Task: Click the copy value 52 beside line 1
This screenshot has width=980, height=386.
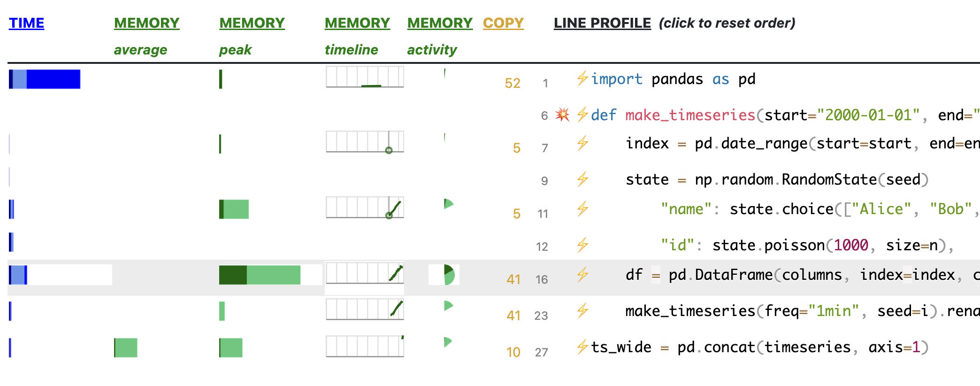Action: [x=513, y=83]
